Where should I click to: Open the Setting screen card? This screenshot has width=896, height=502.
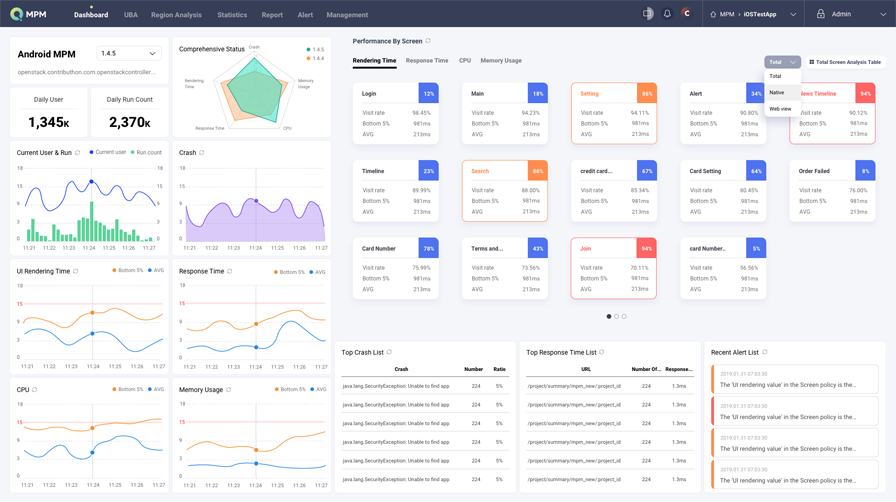coord(614,113)
